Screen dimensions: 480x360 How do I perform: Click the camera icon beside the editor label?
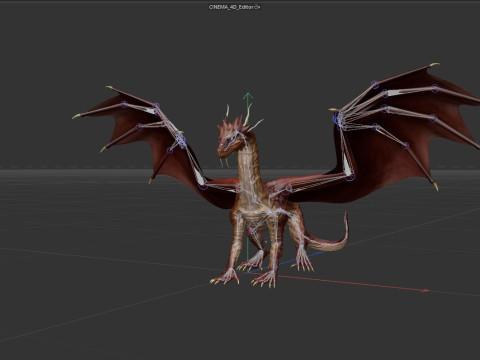click(x=257, y=7)
